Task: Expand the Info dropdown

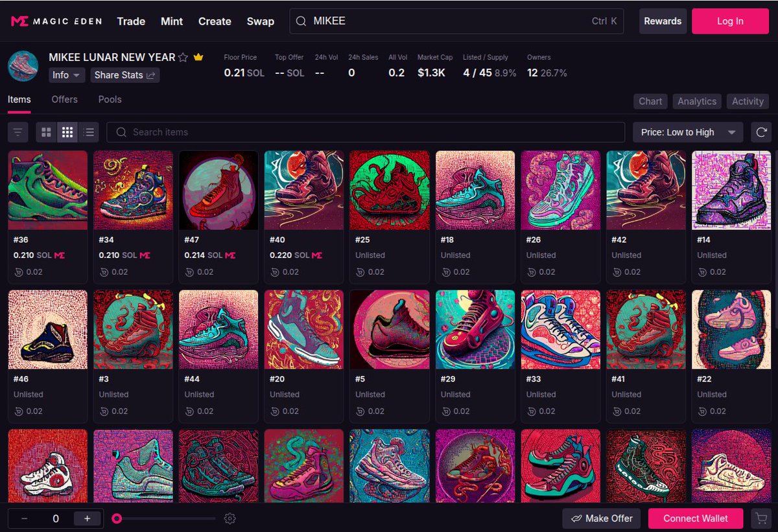Action: click(x=67, y=75)
